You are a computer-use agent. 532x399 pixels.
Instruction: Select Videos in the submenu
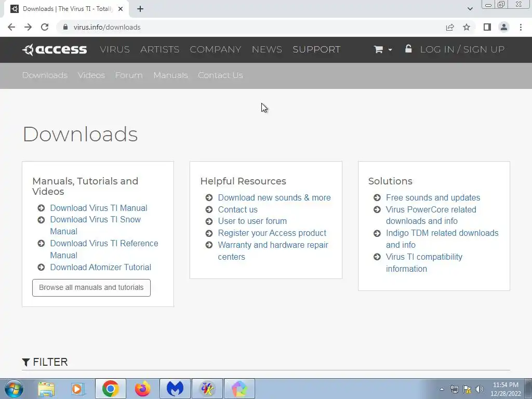point(91,75)
